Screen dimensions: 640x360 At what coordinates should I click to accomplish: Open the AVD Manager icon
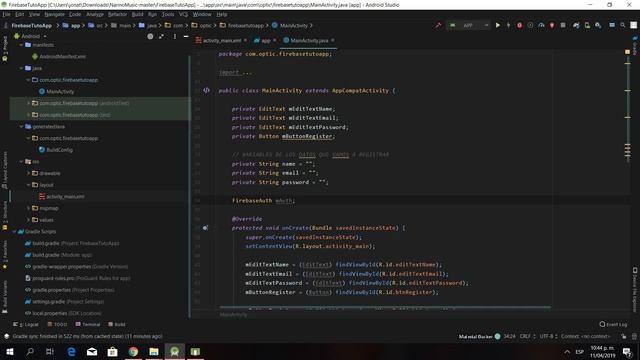pos(587,25)
